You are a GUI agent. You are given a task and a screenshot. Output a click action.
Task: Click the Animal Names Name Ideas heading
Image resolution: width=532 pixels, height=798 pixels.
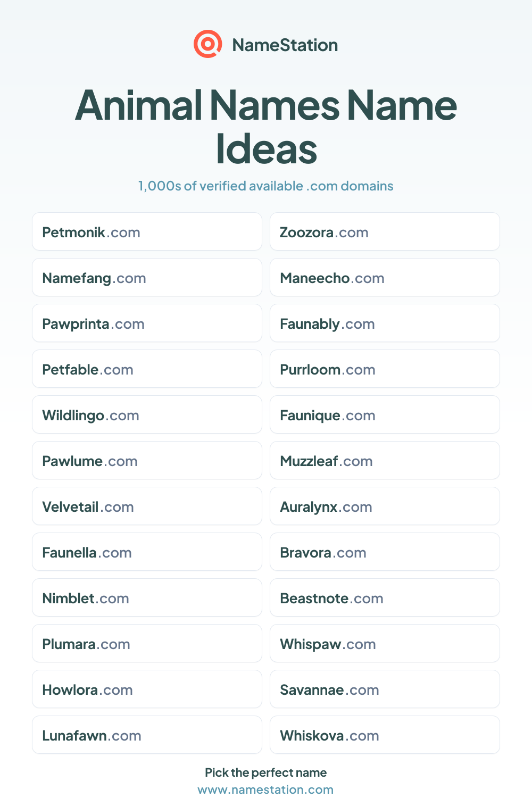click(x=266, y=127)
